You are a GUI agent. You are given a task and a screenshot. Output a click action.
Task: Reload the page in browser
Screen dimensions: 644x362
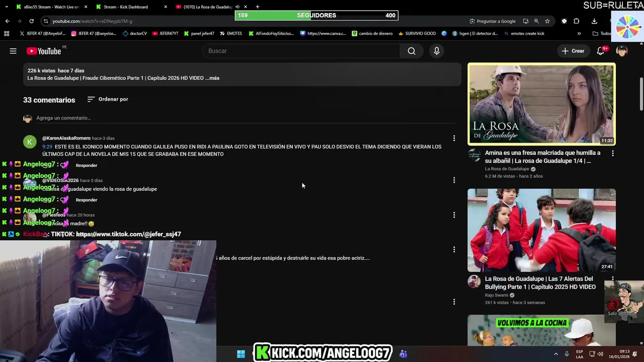tap(31, 21)
